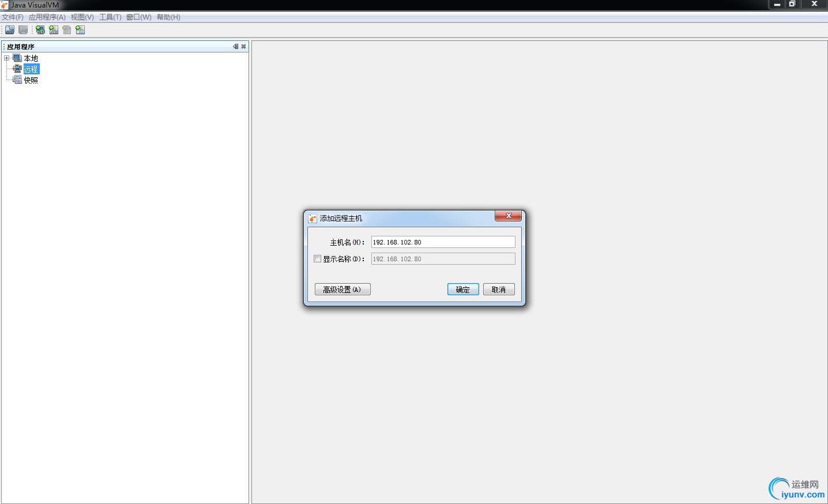Select the 远程 tree item
Image resolution: width=828 pixels, height=504 pixels.
(31, 69)
